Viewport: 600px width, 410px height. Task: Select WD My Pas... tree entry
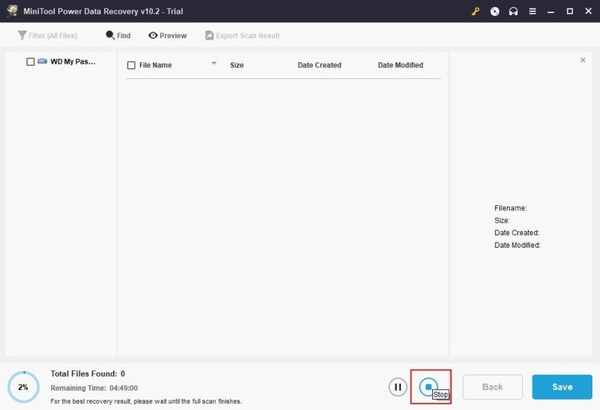click(73, 62)
